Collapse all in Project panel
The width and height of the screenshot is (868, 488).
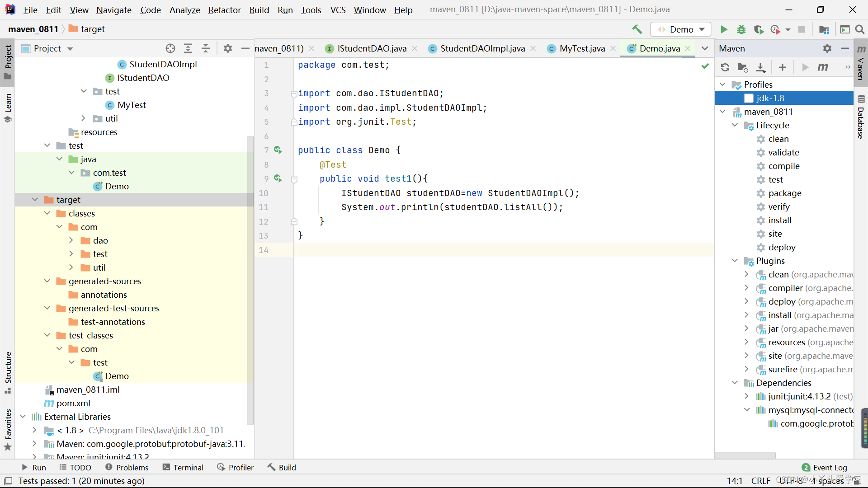(206, 48)
